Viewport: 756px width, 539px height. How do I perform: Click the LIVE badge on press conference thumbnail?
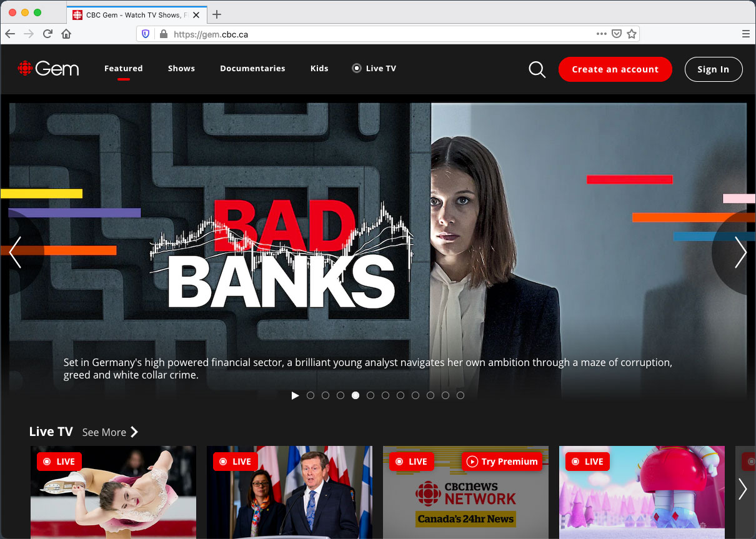pos(236,462)
